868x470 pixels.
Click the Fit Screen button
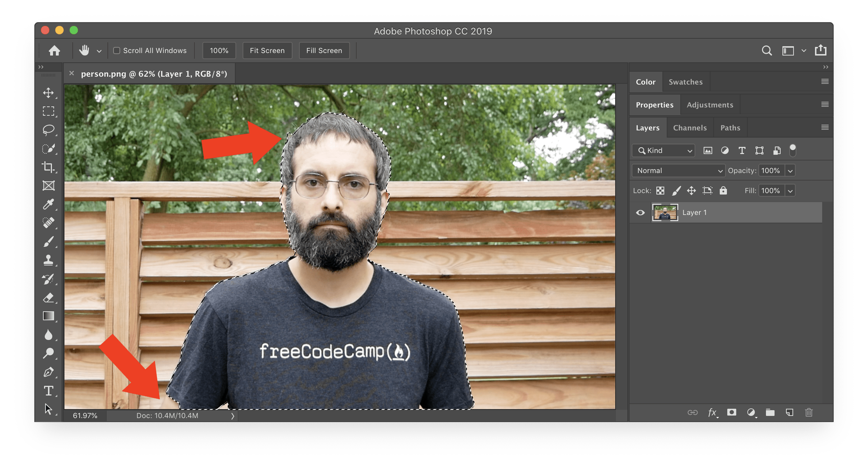point(267,51)
